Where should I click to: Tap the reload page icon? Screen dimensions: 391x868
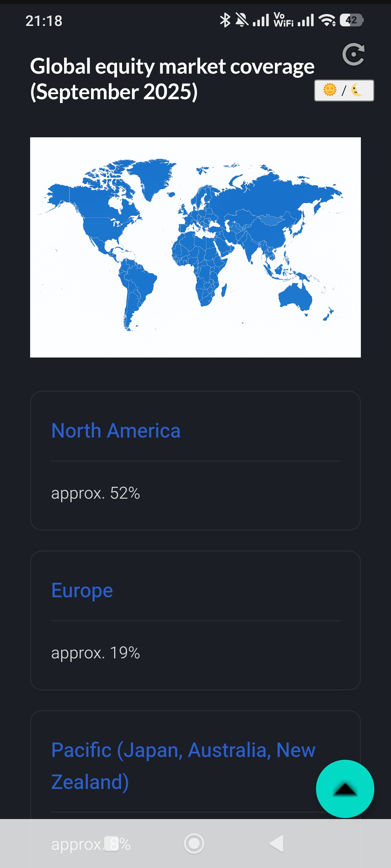[353, 54]
